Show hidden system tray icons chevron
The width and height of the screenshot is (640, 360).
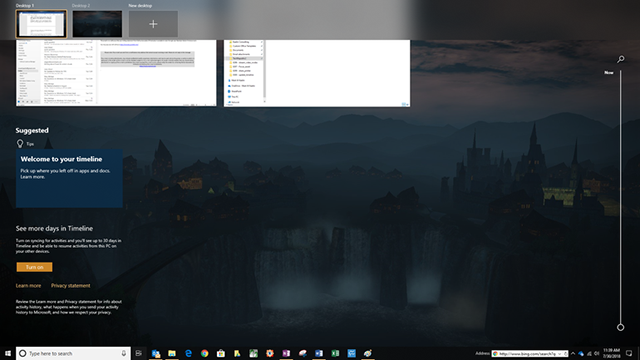573,353
